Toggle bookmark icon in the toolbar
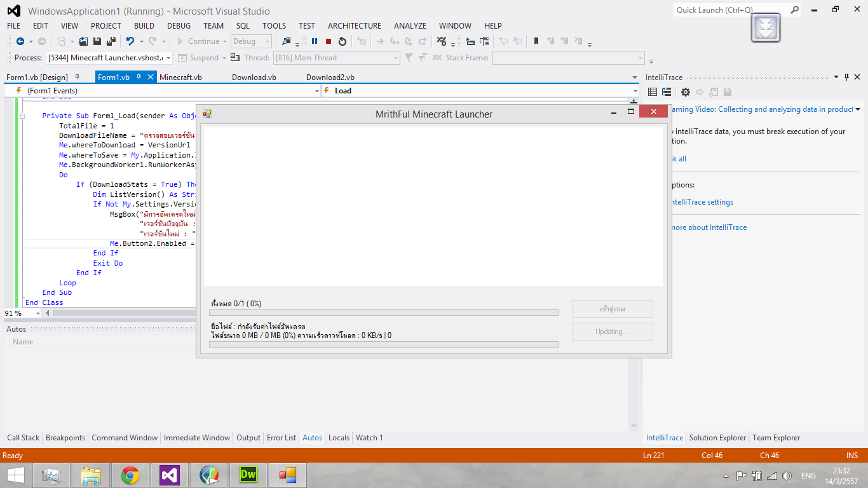Screen dimensions: 868x488 [536, 41]
